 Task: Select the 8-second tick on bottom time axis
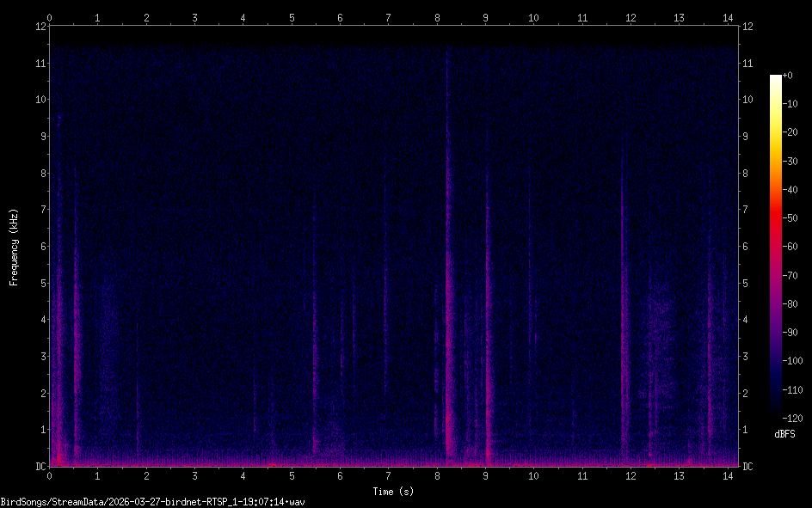pyautogui.click(x=437, y=475)
